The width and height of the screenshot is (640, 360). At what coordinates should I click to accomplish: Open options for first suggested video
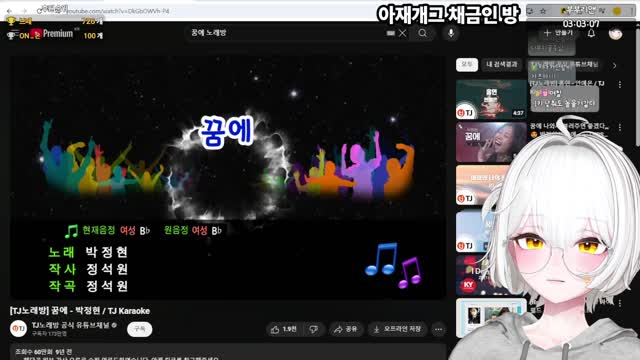(620, 84)
